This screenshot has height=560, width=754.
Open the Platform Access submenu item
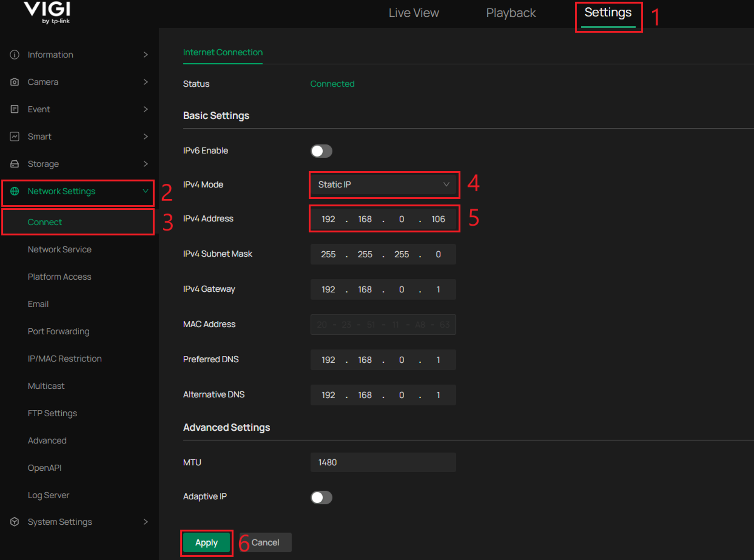(59, 277)
